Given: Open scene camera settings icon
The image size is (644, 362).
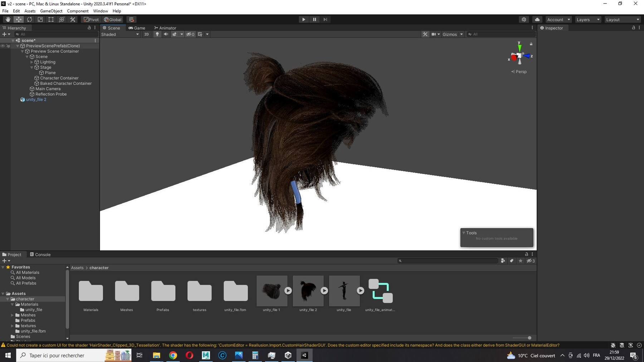Looking at the screenshot, I should click(434, 34).
